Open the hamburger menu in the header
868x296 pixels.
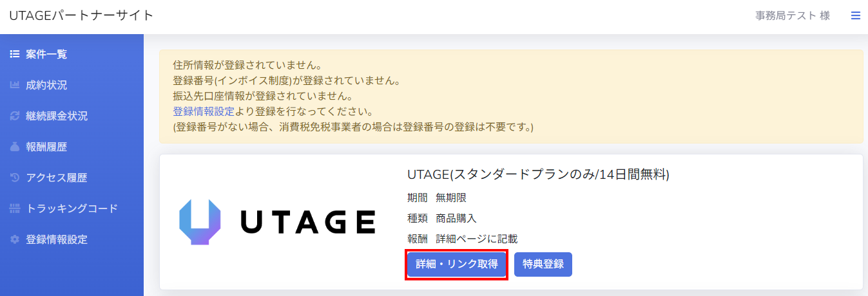855,15
